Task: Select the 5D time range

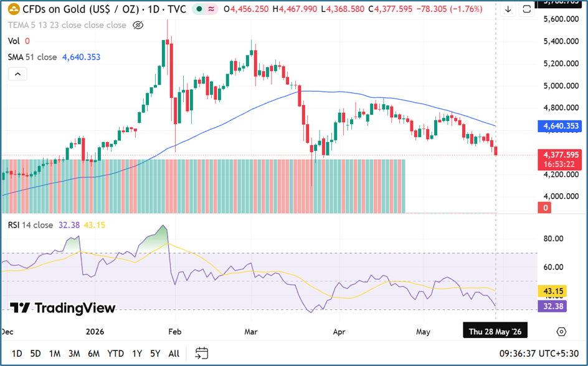Action: pos(36,354)
